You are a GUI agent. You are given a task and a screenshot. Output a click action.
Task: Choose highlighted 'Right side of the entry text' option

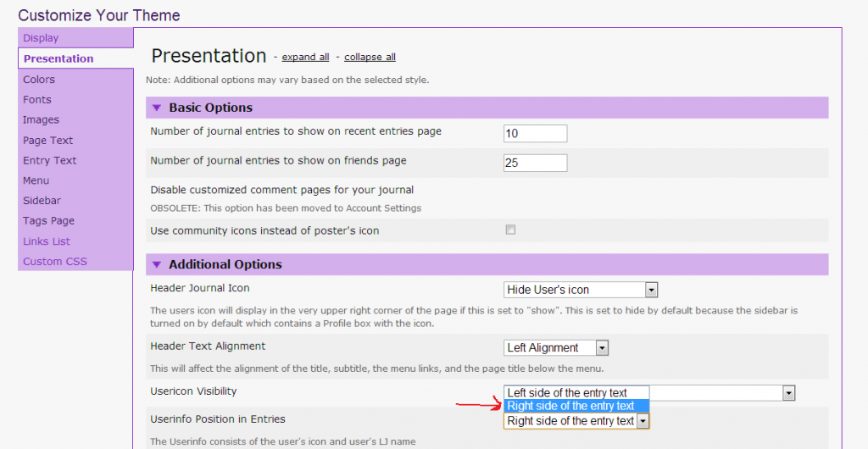pos(576,406)
